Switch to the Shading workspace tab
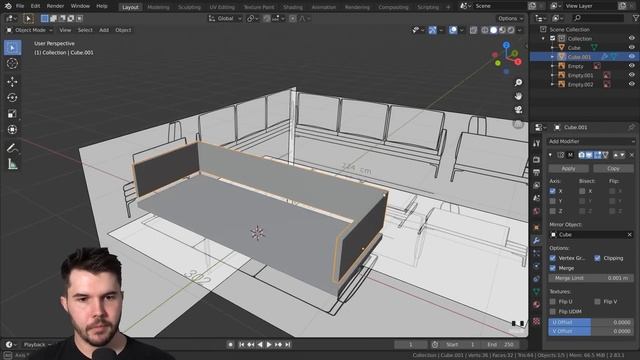 [293, 7]
